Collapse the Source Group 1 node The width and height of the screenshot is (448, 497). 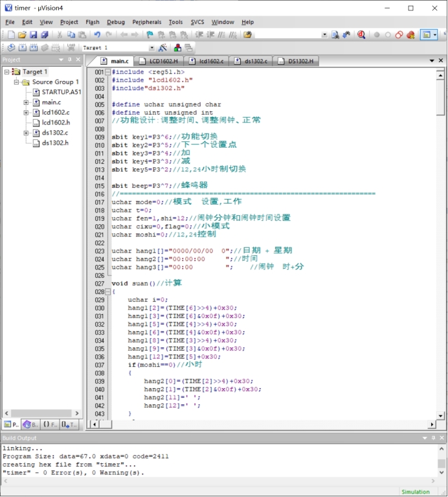click(16, 82)
